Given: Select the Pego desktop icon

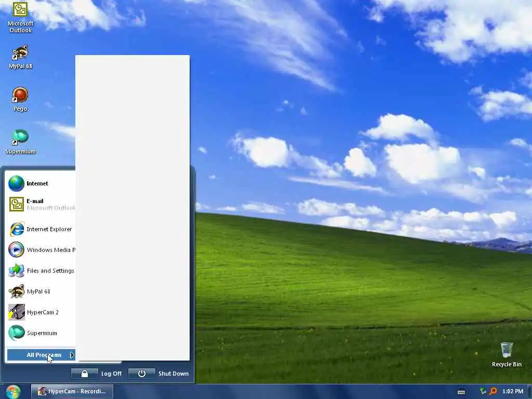Looking at the screenshot, I should point(20,99).
